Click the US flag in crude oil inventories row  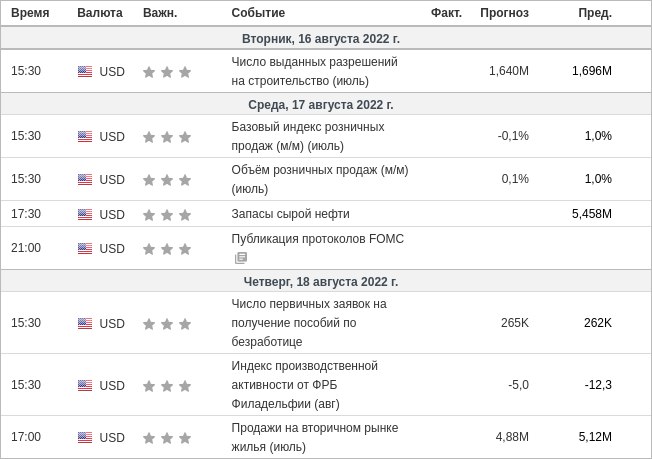click(x=85, y=214)
